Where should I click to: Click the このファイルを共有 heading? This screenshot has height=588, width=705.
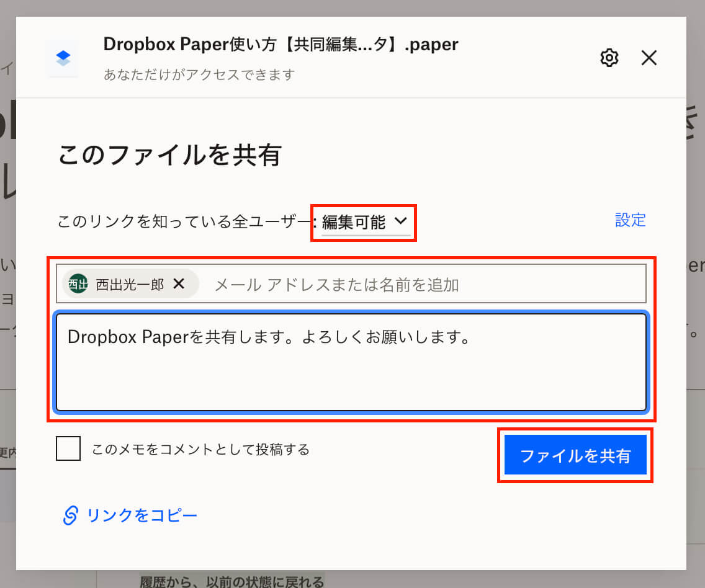[170, 155]
